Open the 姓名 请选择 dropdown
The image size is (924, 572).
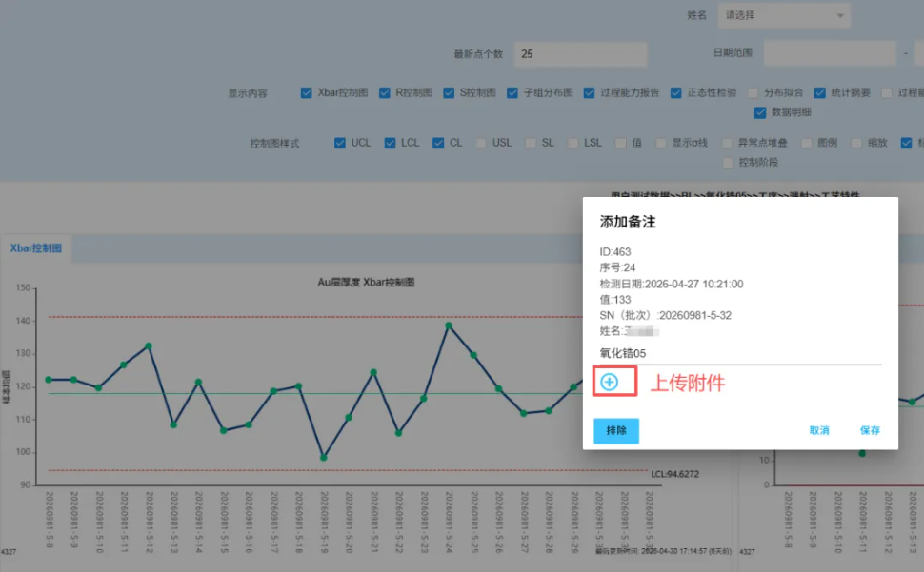click(x=784, y=15)
